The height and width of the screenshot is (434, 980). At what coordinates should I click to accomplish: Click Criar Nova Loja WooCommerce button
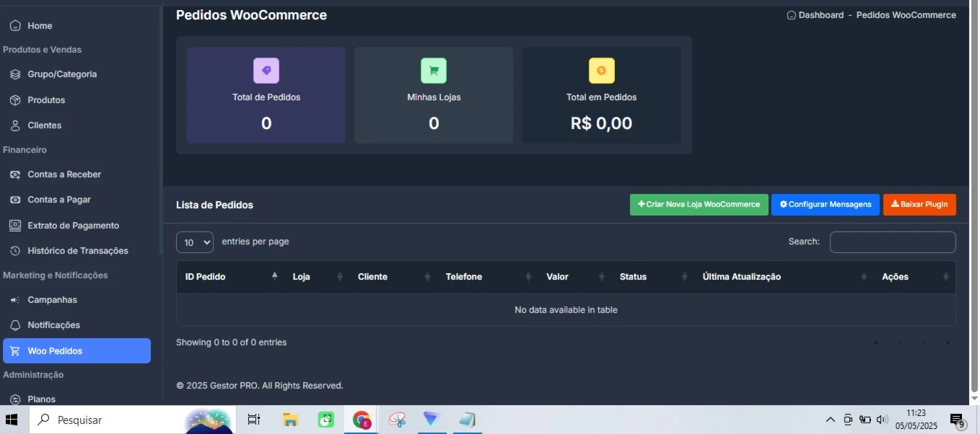click(699, 205)
